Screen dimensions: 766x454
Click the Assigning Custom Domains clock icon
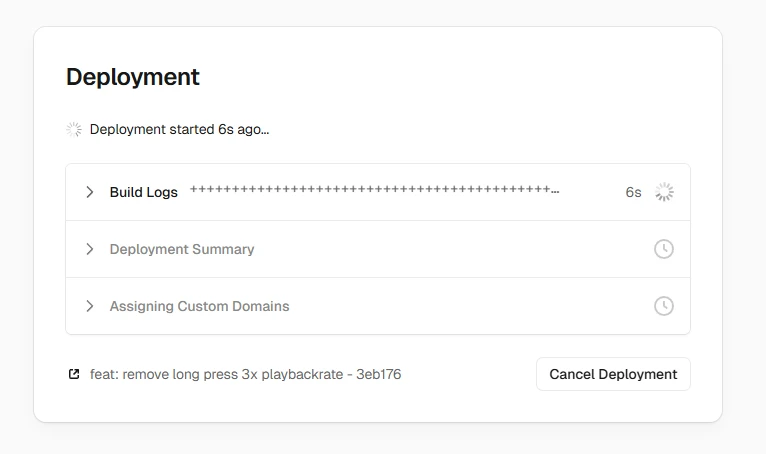click(x=664, y=306)
